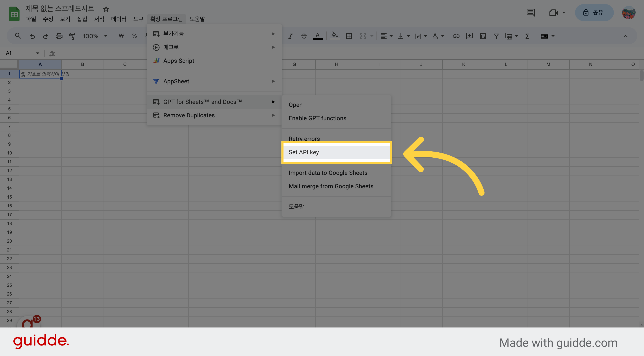Toggle strikethrough formatting
The image size is (644, 356).
(304, 36)
